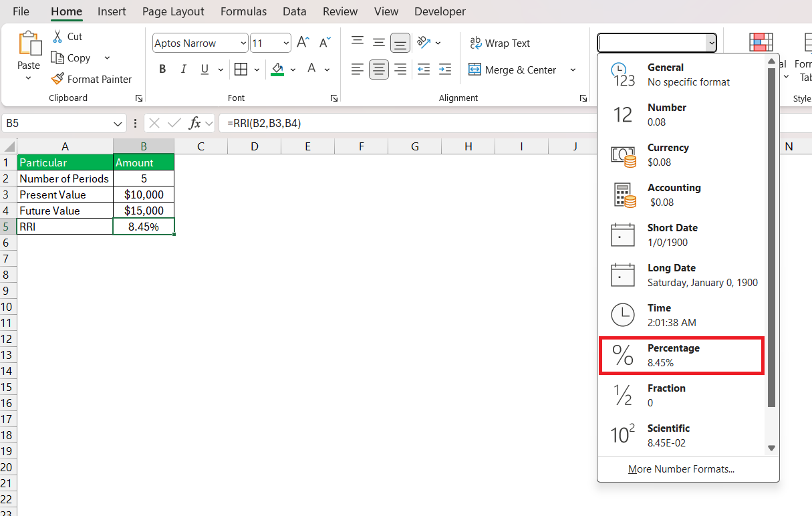Image resolution: width=812 pixels, height=516 pixels.
Task: Increase font size with the larger A
Action: 303,43
